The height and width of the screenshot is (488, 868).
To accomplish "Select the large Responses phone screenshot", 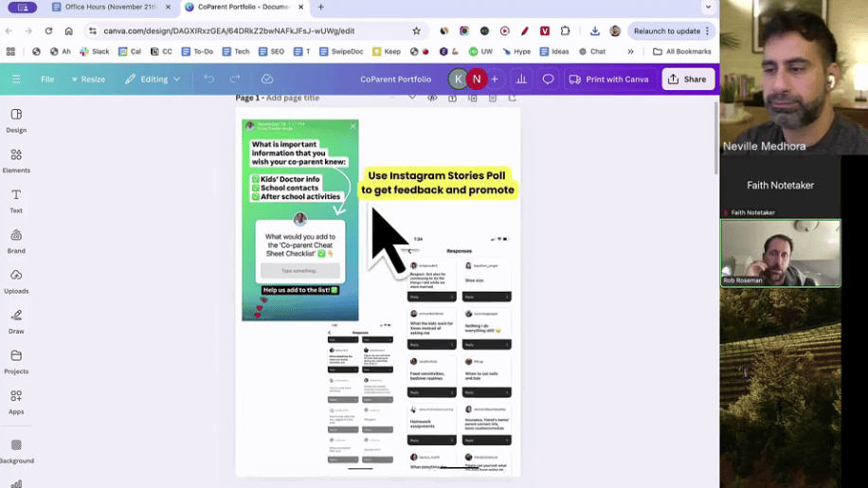I will (459, 354).
